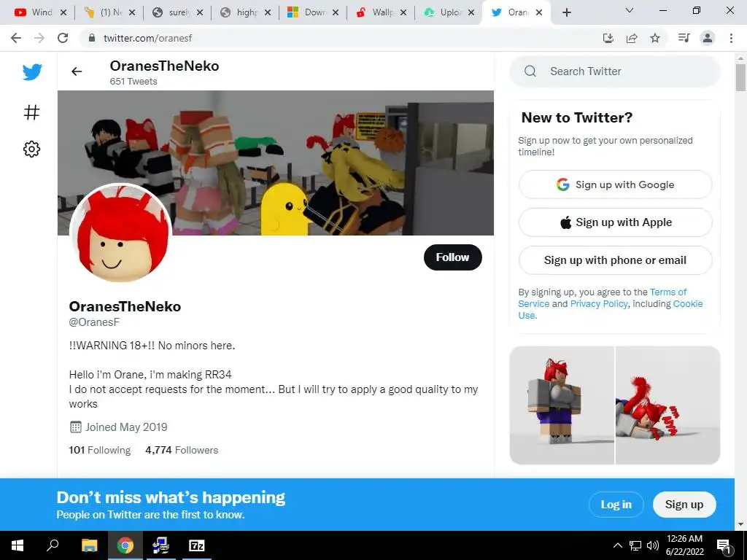Click the Sign up button in the banner
The height and width of the screenshot is (560, 747).
pyautogui.click(x=684, y=505)
